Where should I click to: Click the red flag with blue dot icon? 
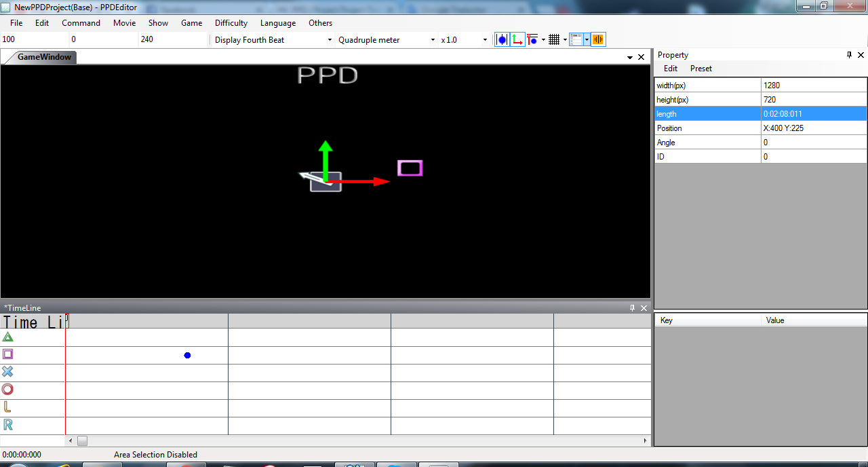[x=533, y=39]
